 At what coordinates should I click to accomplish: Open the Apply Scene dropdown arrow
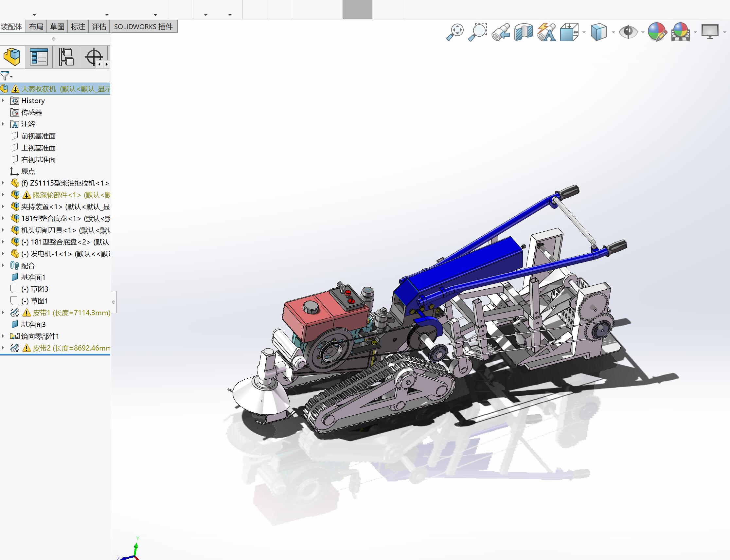[695, 32]
